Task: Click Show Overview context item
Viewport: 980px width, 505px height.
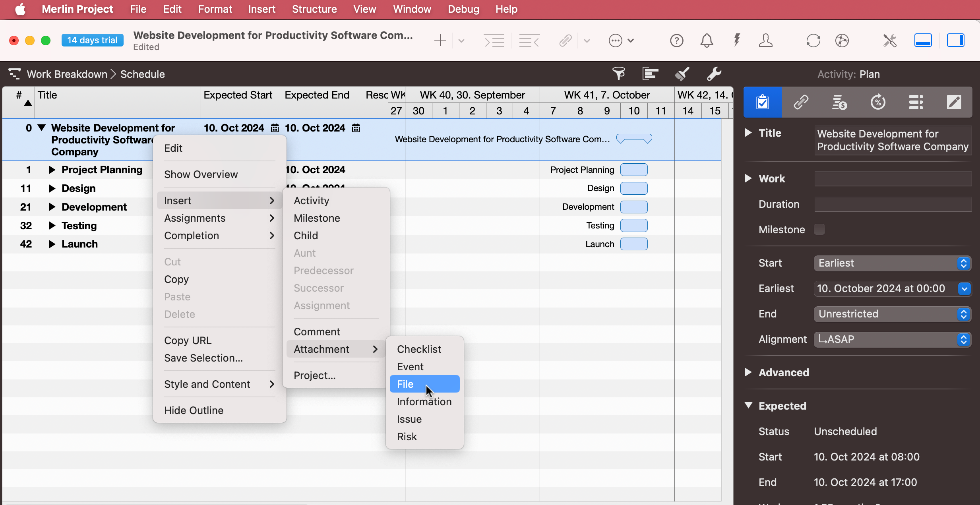Action: tap(219, 174)
